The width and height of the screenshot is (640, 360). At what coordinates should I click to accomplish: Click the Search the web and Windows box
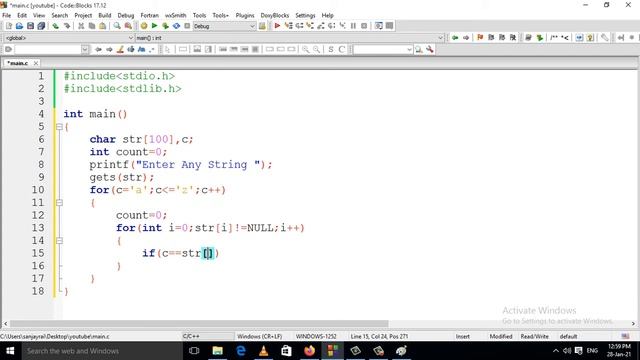click(x=102, y=351)
